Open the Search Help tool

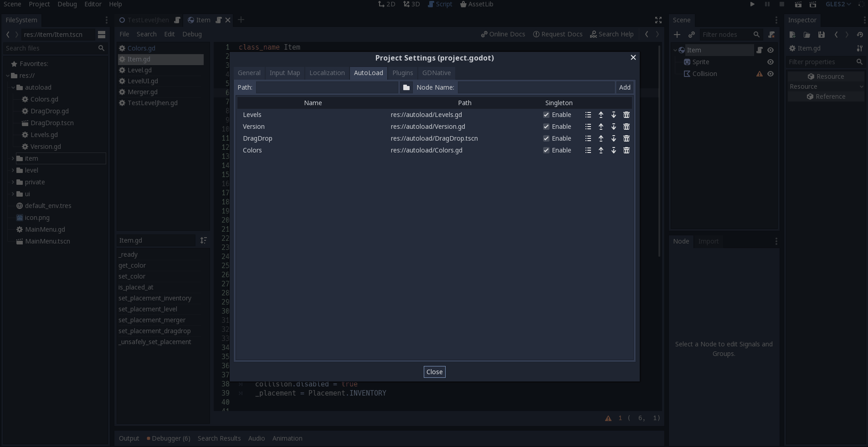tap(612, 34)
